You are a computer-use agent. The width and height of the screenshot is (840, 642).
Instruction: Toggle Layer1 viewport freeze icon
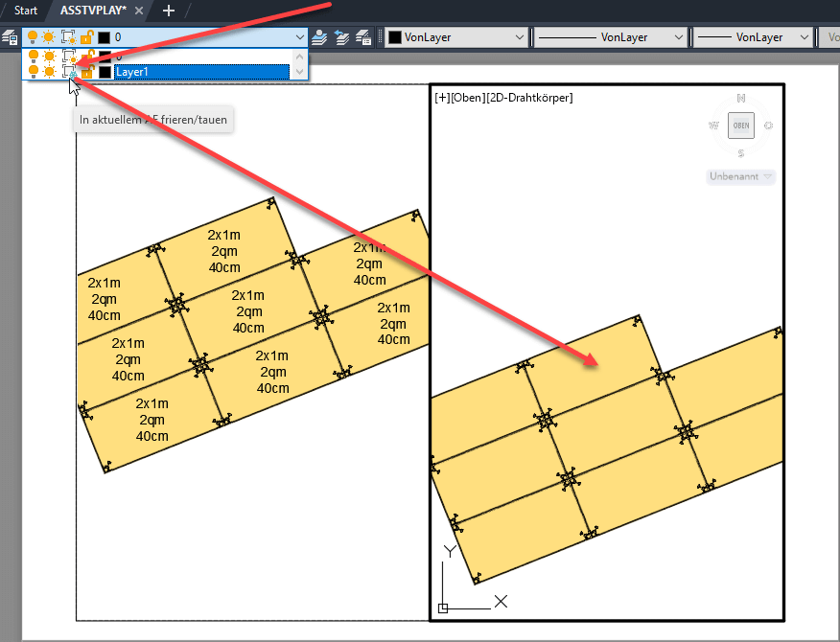pyautogui.click(x=69, y=71)
